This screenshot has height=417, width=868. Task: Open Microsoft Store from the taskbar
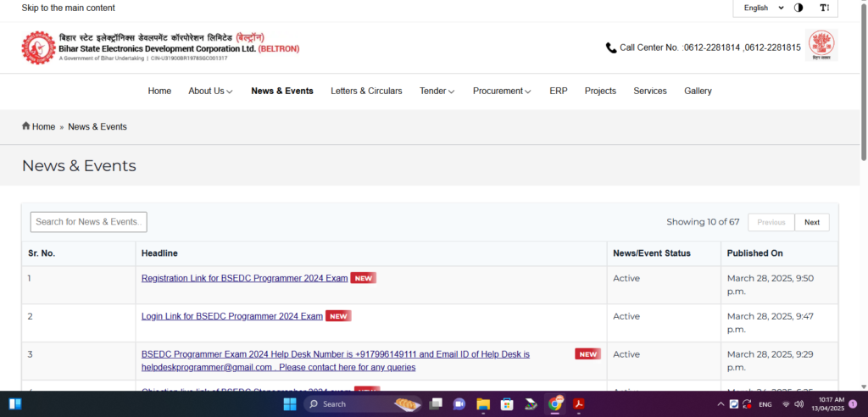coord(507,404)
